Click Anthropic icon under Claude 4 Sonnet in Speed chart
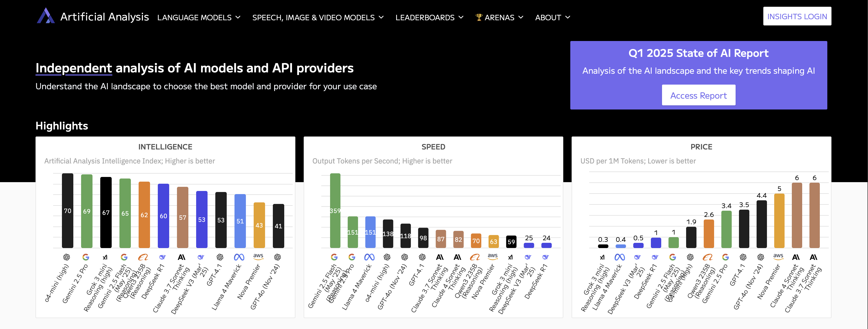The width and height of the screenshot is (868, 329). 458,257
